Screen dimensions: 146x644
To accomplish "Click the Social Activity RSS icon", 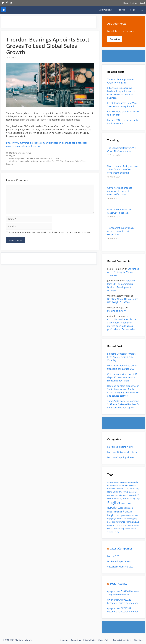I will coord(108,583).
